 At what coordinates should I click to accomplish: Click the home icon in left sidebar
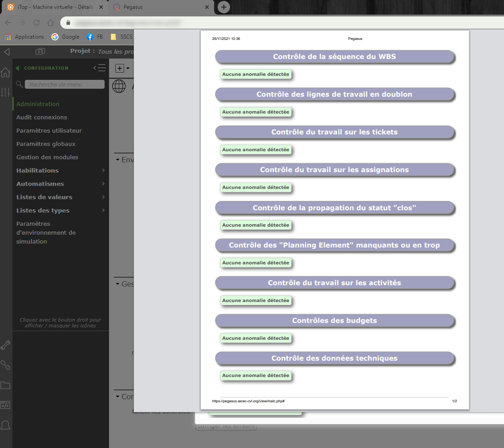pyautogui.click(x=5, y=73)
